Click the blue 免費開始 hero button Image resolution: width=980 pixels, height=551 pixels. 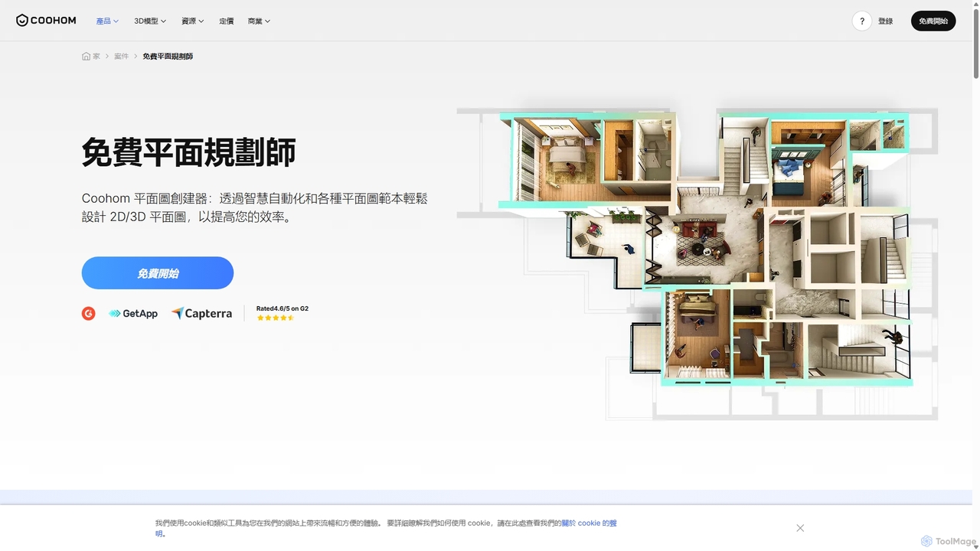coord(158,273)
